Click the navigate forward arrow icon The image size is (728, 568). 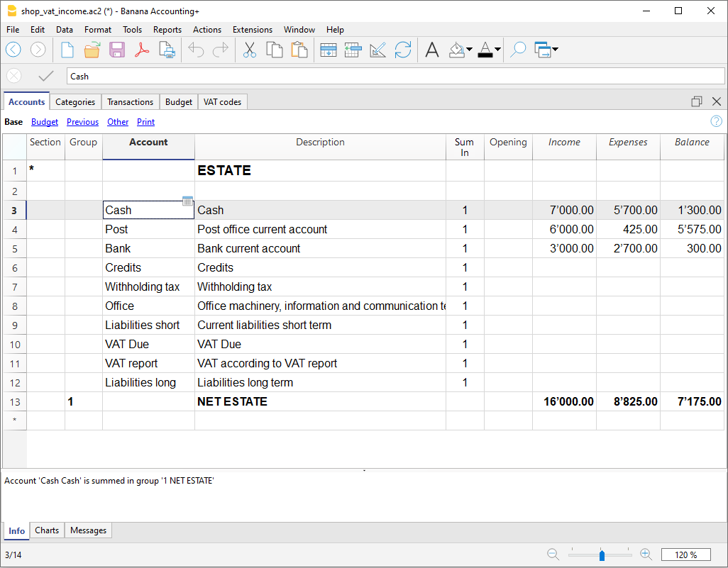coord(38,49)
